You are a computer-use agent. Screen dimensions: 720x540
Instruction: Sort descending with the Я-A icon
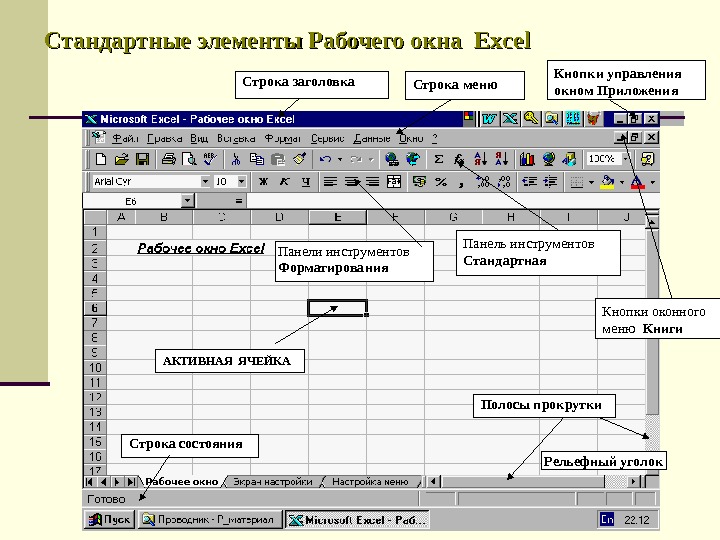pyautogui.click(x=501, y=159)
